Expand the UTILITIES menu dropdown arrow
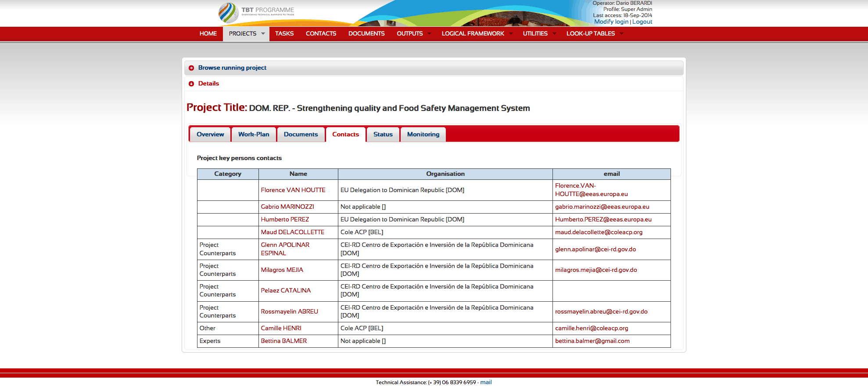 554,34
